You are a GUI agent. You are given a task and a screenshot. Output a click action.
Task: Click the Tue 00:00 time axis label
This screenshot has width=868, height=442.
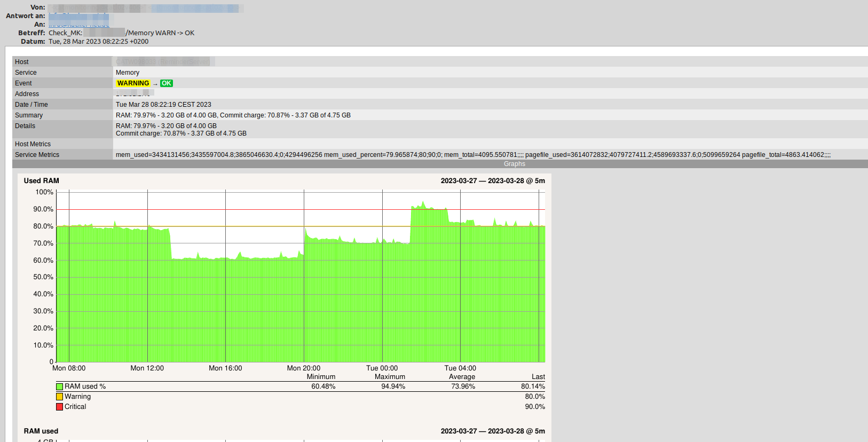click(x=382, y=368)
